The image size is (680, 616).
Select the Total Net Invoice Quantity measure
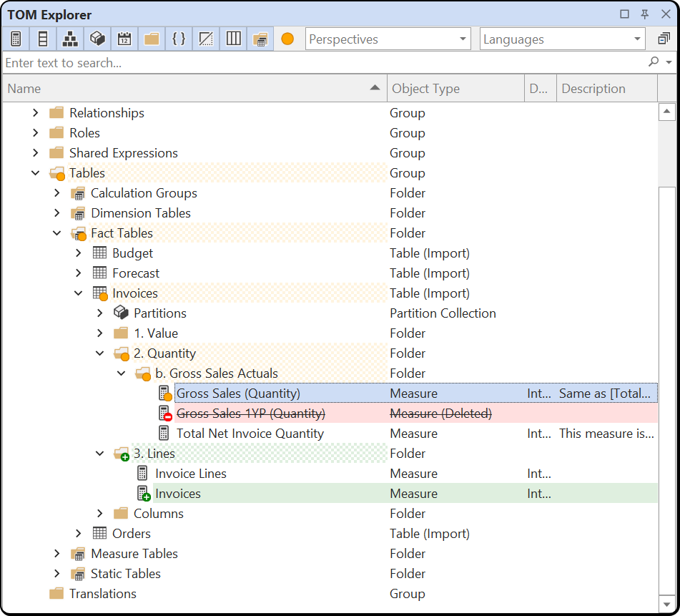250,434
